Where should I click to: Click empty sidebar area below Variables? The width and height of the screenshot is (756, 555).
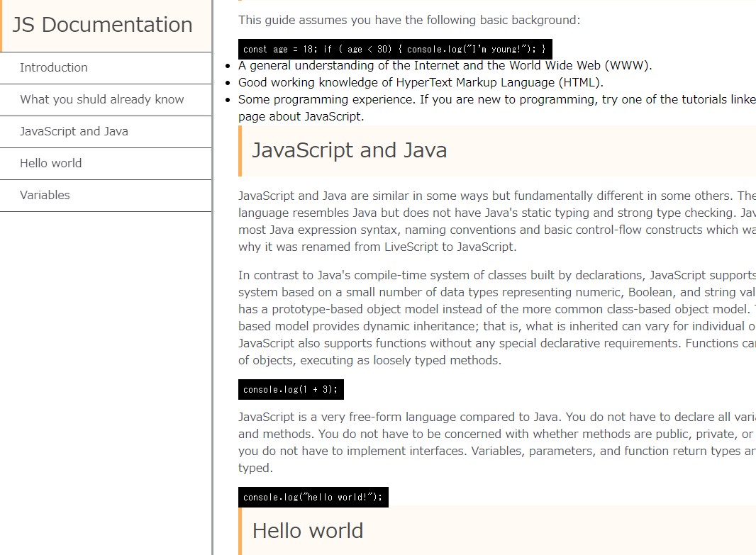(106, 383)
